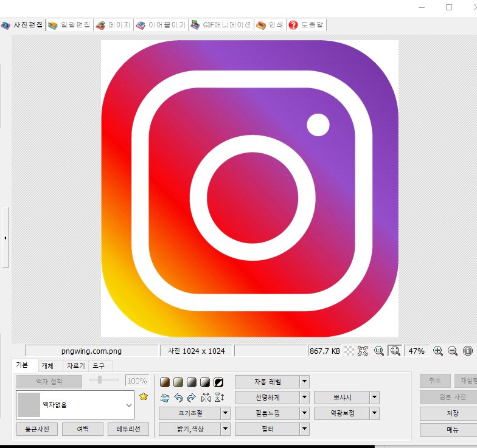Apply the sepia tone effect icon
This screenshot has width=477, height=448.
tap(165, 382)
